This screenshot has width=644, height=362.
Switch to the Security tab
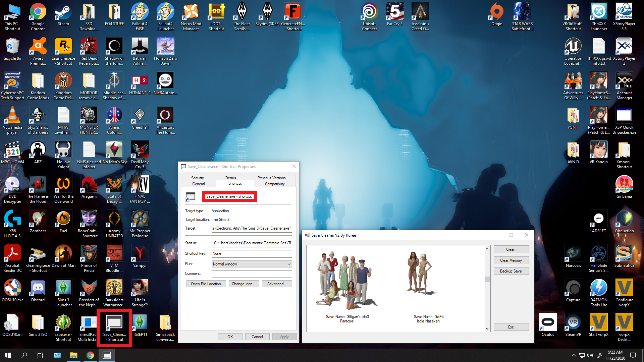[x=198, y=178]
